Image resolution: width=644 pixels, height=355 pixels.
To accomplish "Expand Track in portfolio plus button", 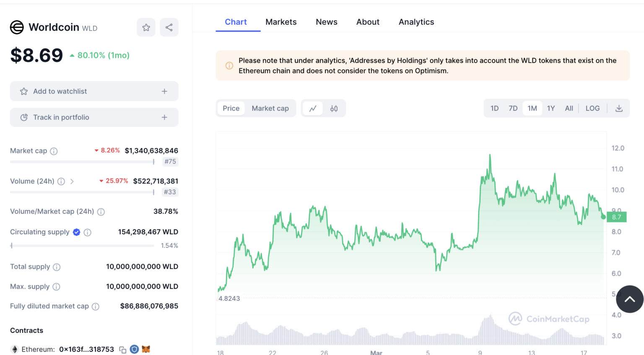I will point(164,117).
